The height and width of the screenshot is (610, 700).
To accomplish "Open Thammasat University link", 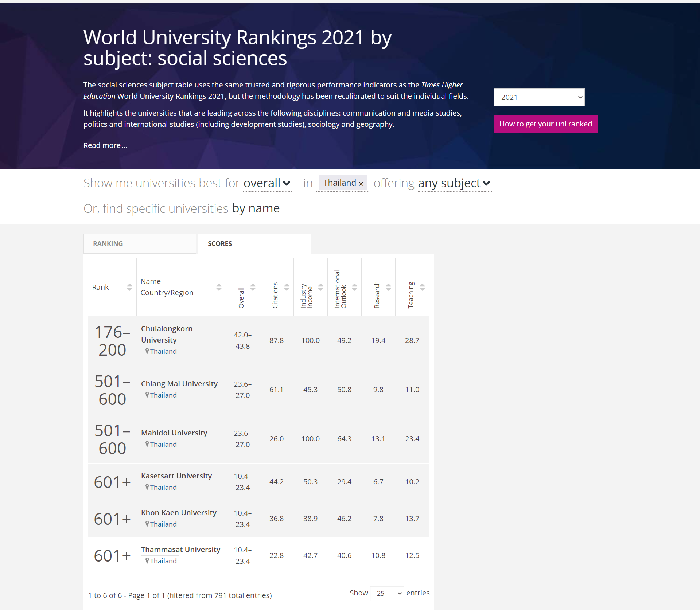I will (180, 549).
